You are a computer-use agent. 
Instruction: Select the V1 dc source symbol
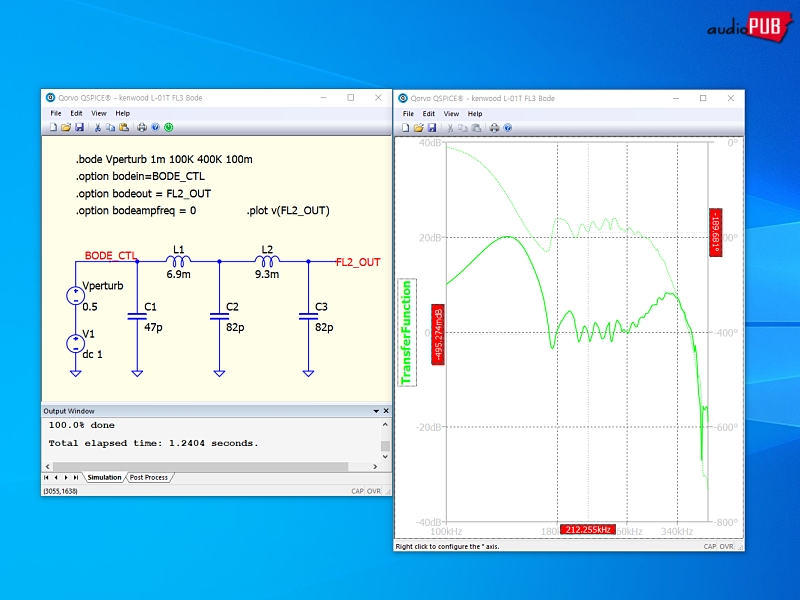click(76, 343)
